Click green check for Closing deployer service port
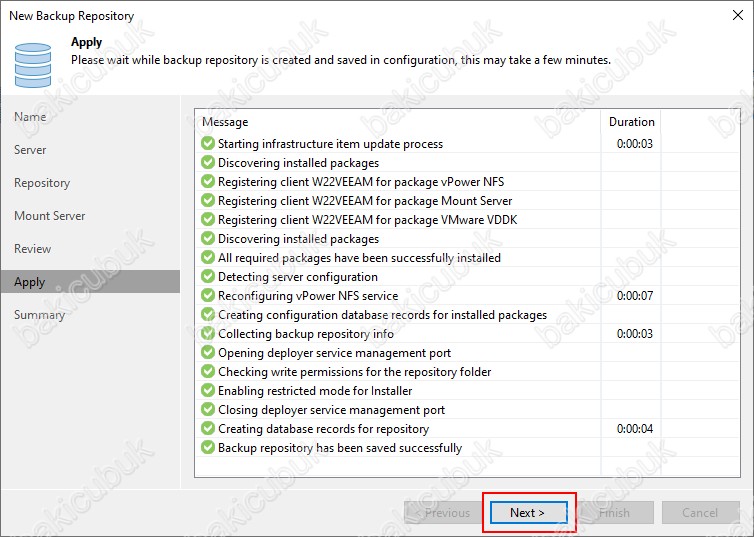This screenshot has height=537, width=754. (x=208, y=409)
